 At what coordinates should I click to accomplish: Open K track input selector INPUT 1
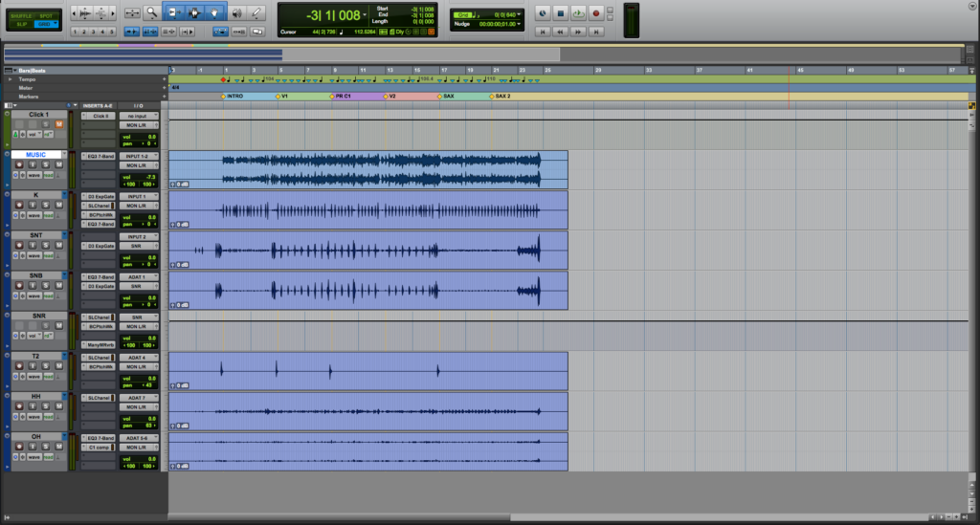tap(139, 197)
